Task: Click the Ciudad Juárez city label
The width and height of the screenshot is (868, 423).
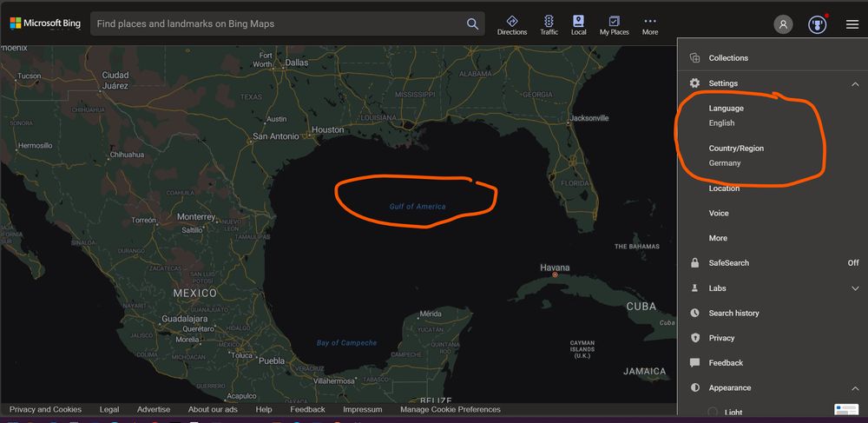Action: 115,80
